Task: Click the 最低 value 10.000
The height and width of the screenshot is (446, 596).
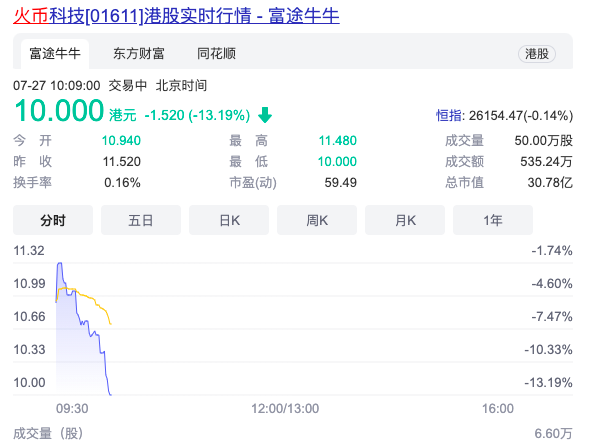Action: [337, 162]
